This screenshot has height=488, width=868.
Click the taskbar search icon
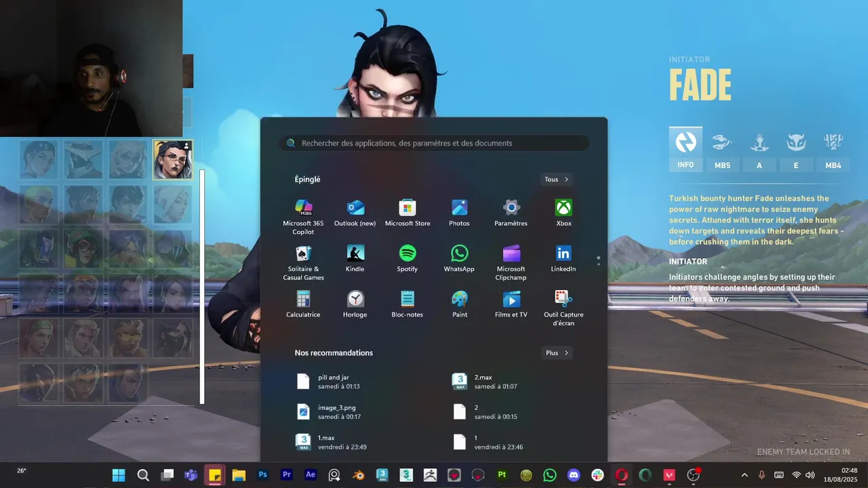143,475
